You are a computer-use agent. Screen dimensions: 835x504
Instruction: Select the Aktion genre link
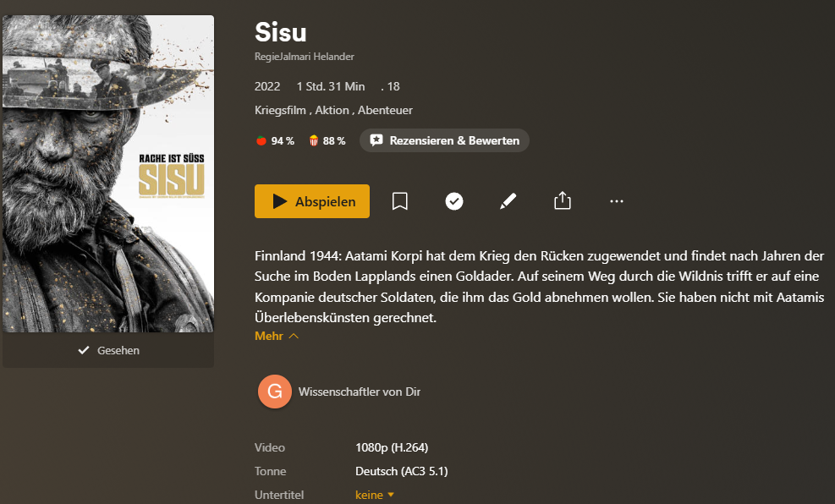click(332, 110)
